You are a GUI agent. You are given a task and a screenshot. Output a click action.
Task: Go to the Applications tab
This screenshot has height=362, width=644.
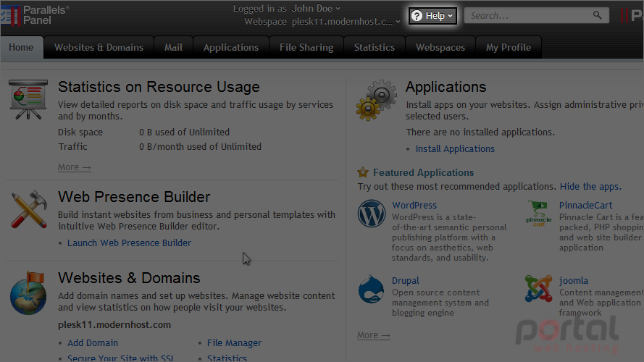(x=231, y=47)
